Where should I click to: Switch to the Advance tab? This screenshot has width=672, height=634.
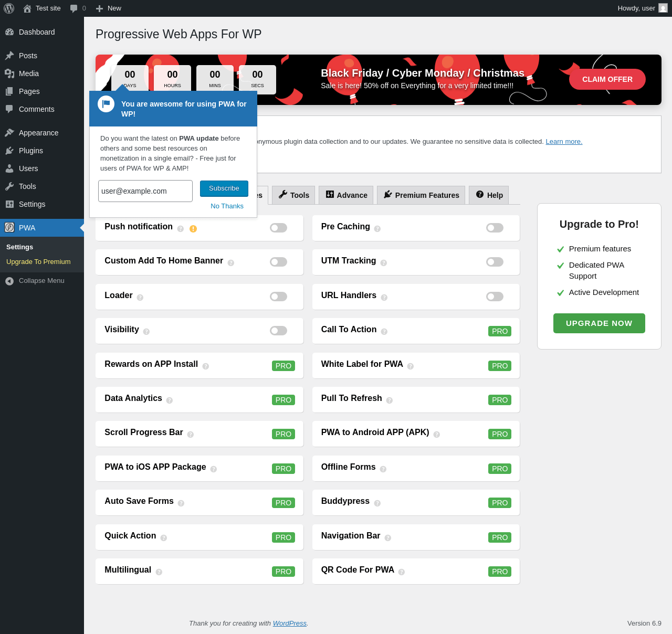pos(346,195)
